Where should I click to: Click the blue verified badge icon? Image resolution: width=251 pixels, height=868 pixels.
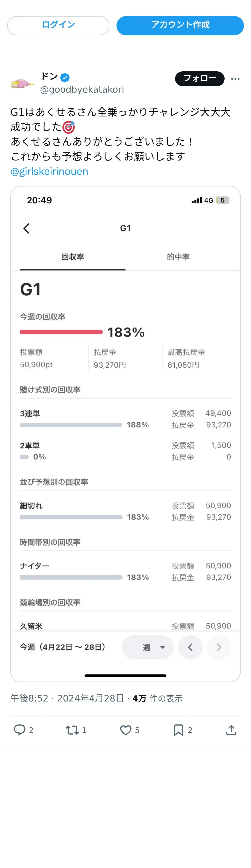click(x=65, y=78)
